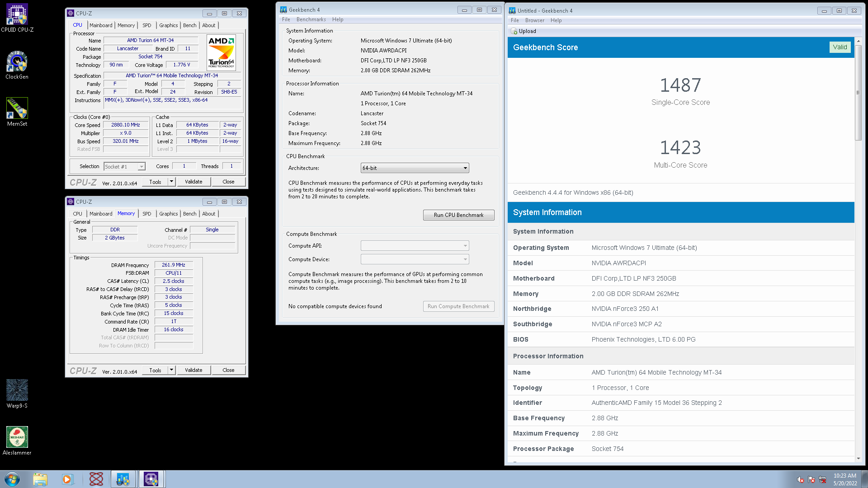The image size is (868, 488).
Task: Click the muted volume tray icon
Action: tap(801, 479)
